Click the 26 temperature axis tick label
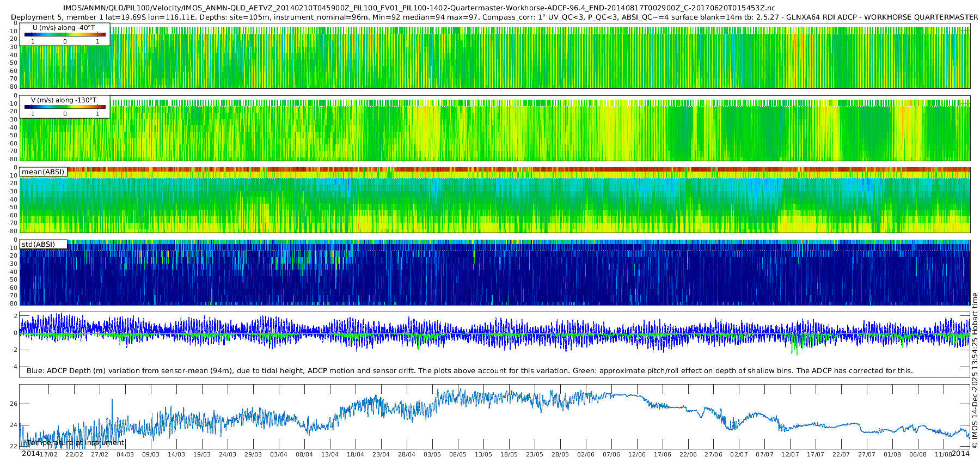This screenshot has width=980, height=463. [x=14, y=404]
